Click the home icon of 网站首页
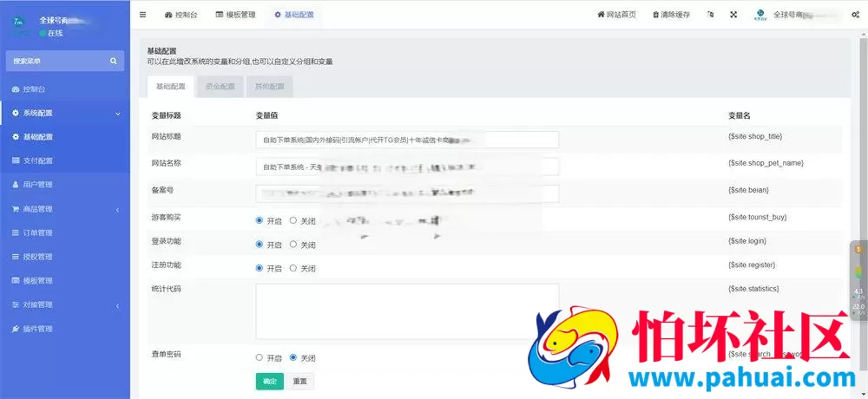Viewport: 868px width, 399px height. coord(601,15)
